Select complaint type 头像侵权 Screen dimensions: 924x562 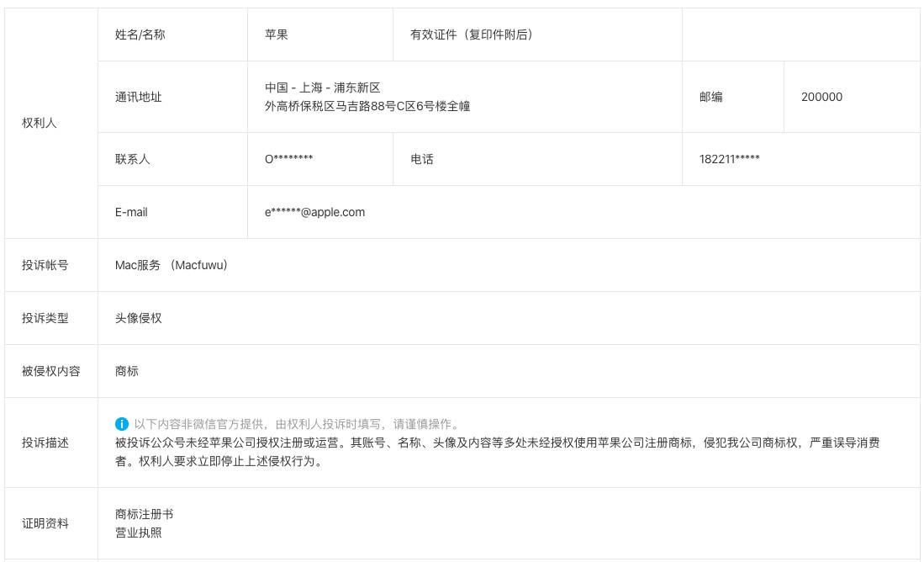pos(139,319)
